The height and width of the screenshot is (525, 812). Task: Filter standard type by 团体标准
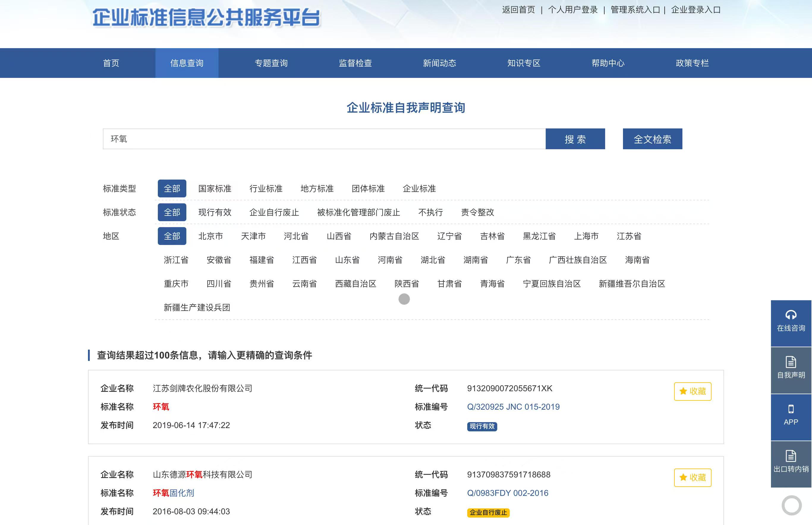coord(368,188)
